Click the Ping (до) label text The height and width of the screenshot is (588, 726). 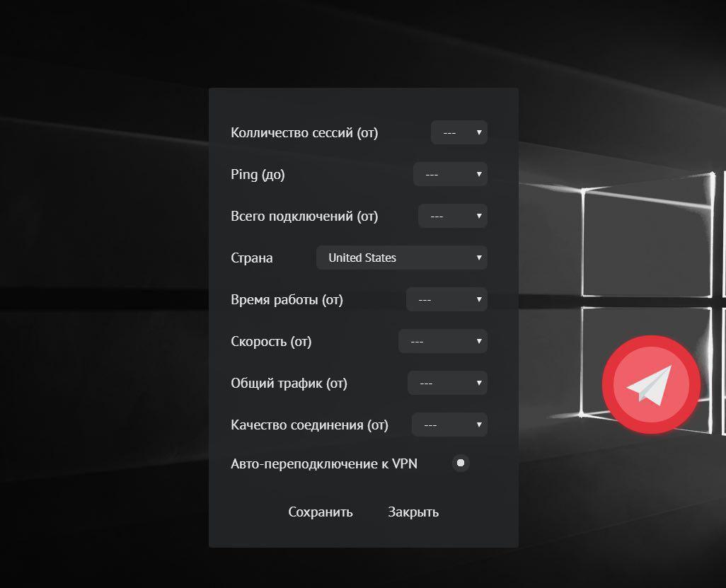click(258, 174)
